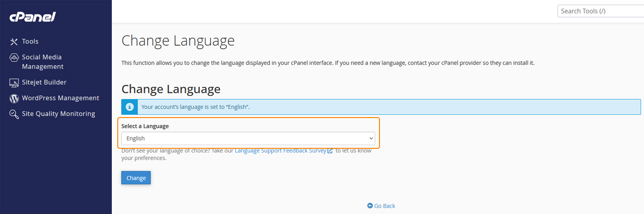Click the Tools wrench icon in sidebar
Screen dimensions: 644x214
14,42
